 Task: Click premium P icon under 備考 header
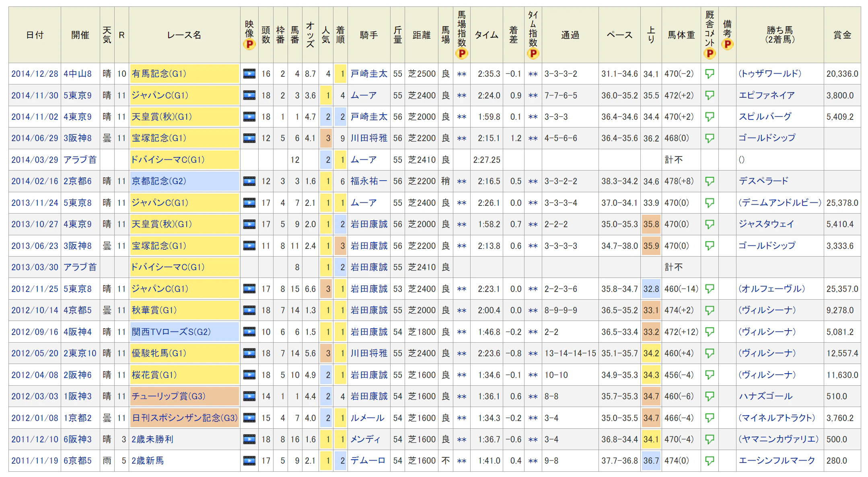point(727,44)
